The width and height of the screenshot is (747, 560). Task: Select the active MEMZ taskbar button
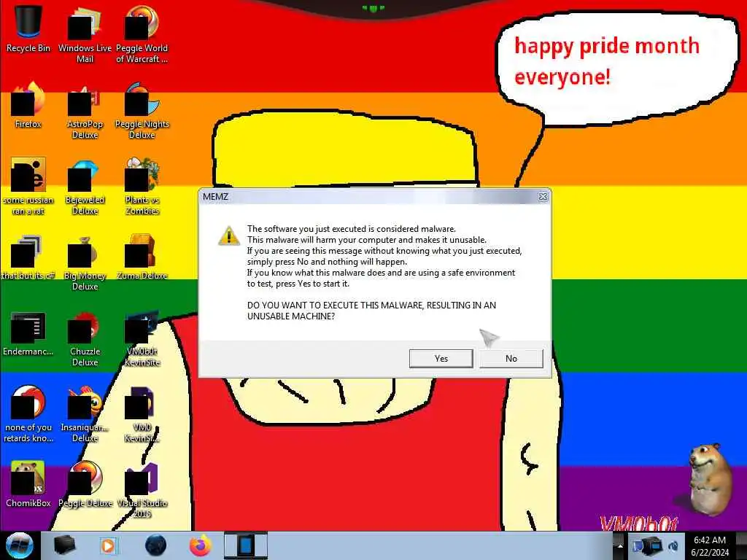pos(246,545)
